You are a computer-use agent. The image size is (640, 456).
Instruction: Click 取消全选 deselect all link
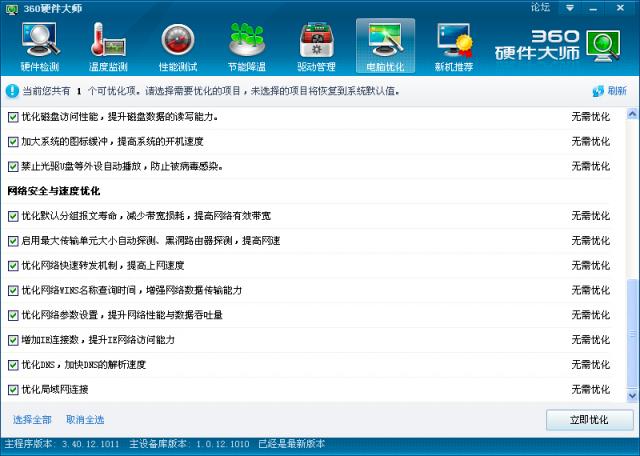(x=85, y=420)
